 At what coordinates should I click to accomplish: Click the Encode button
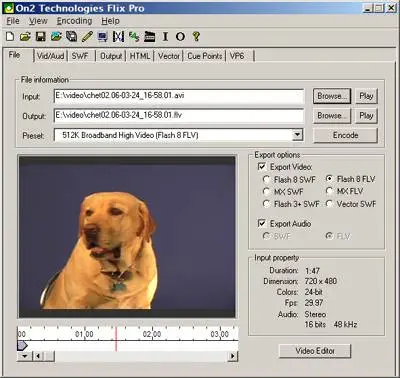pos(345,135)
